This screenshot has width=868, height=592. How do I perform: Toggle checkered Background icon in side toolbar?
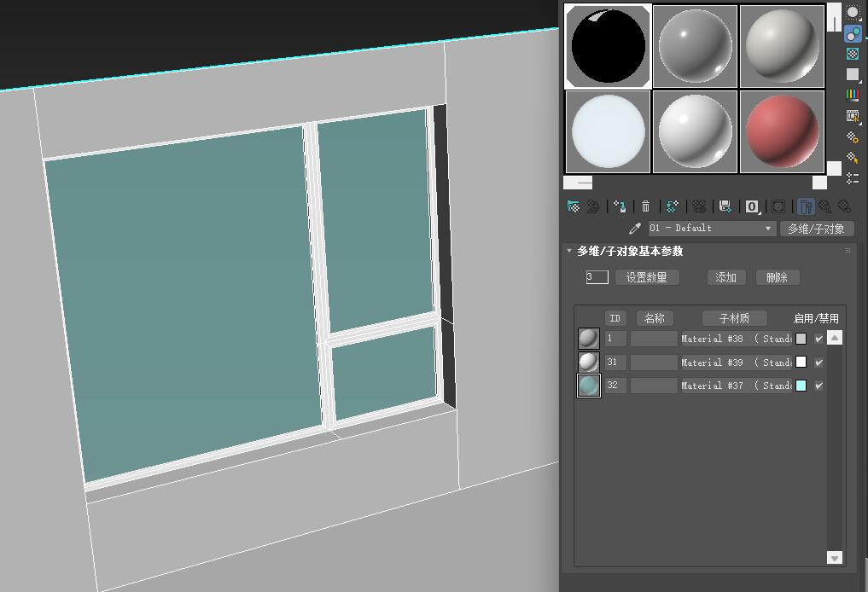tap(852, 54)
